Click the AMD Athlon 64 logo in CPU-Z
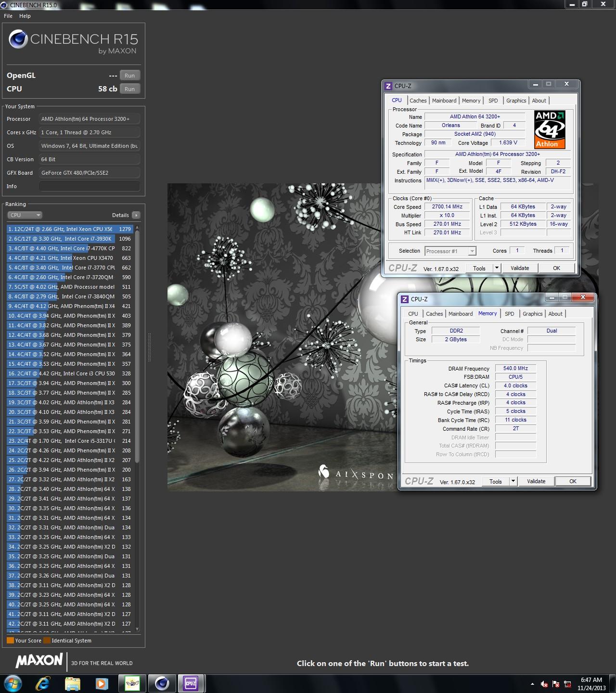This screenshot has height=693, width=616. coord(550,129)
